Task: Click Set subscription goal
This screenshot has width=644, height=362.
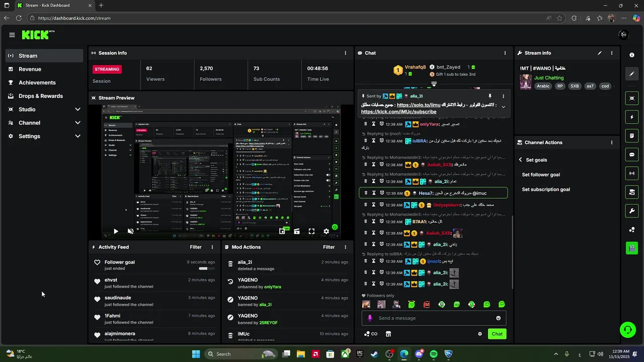Action: (x=546, y=190)
